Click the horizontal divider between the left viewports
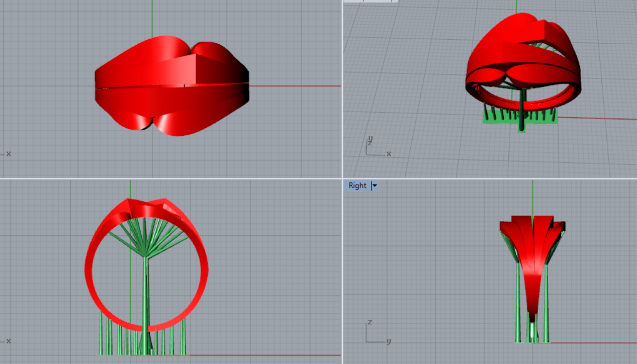Viewport: 637px width, 364px height. coord(171,178)
